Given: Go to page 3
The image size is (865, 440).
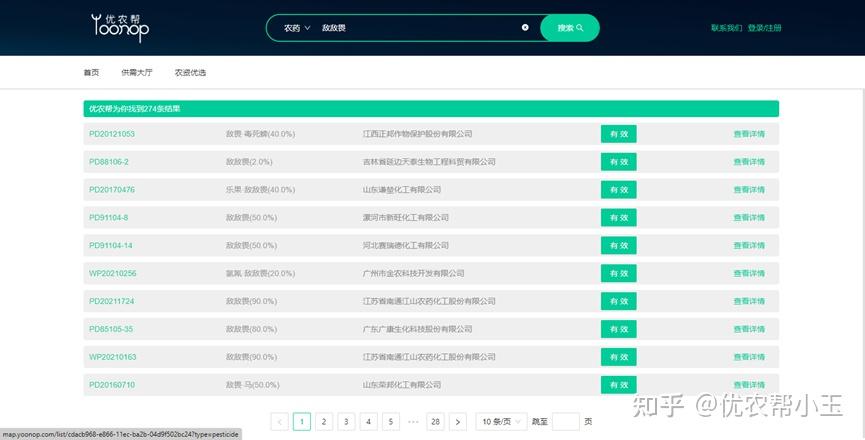Looking at the screenshot, I should (x=346, y=422).
